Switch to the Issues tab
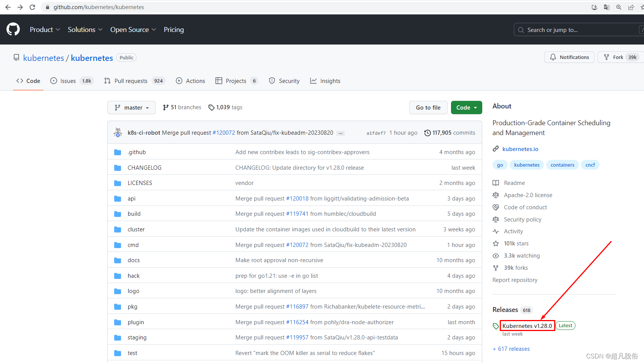Viewport: 644px width, 363px height. [71, 81]
